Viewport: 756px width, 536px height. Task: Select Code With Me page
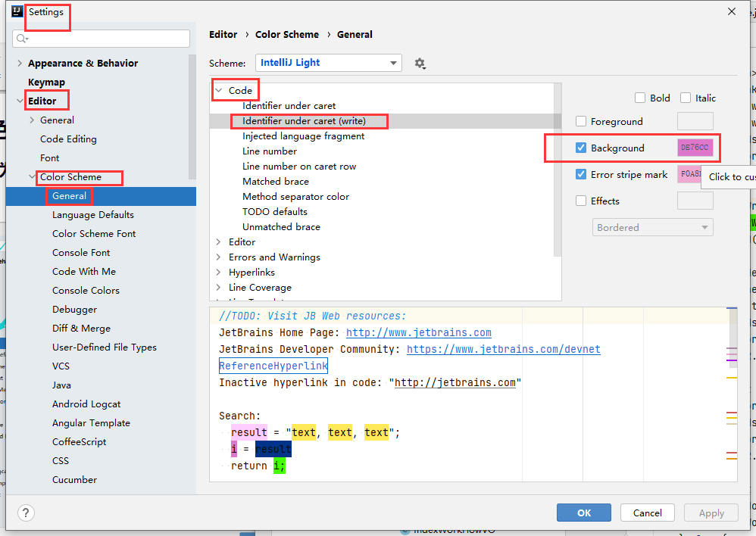tap(84, 271)
